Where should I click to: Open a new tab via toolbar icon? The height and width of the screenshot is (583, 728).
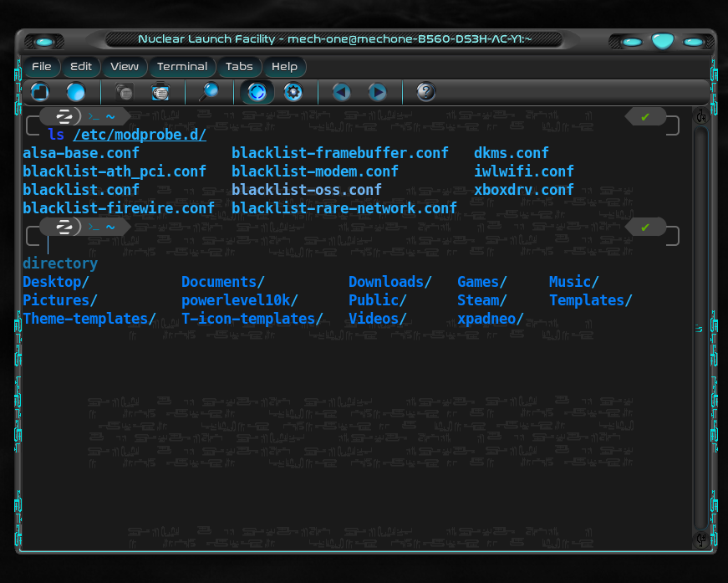[x=40, y=92]
